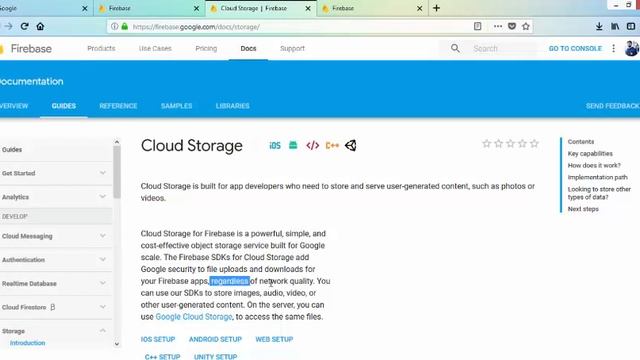Switch to the Libraries tab
The height and width of the screenshot is (360, 640).
pos(233,106)
